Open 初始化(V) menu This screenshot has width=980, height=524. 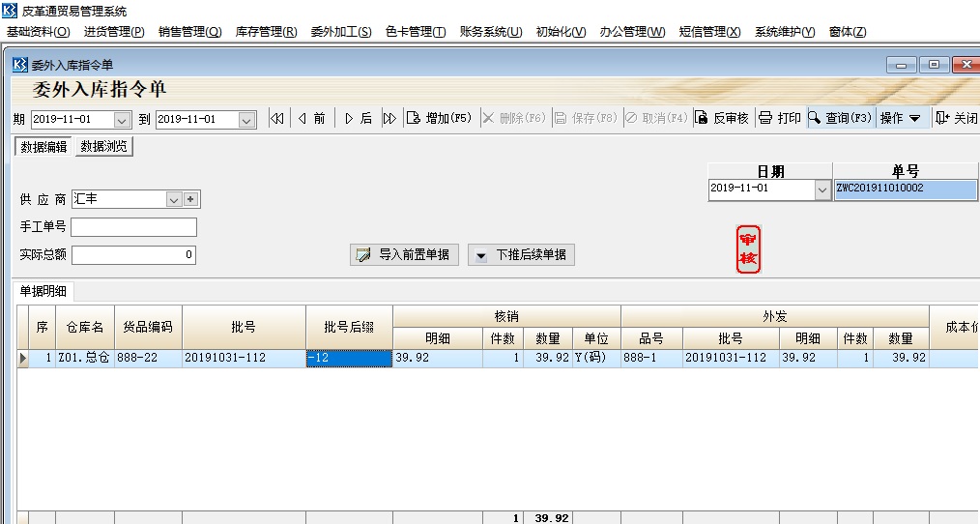(x=561, y=32)
